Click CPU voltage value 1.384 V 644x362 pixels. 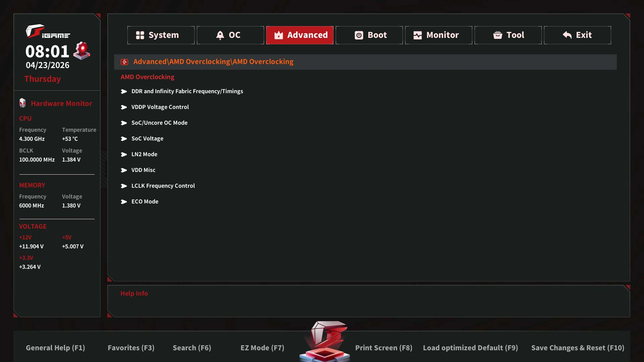pyautogui.click(x=71, y=160)
